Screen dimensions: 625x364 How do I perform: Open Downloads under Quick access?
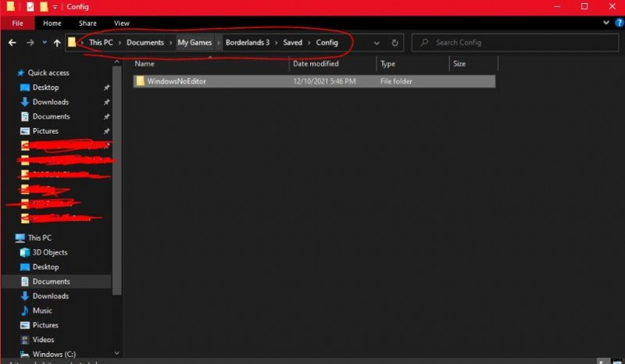click(50, 102)
